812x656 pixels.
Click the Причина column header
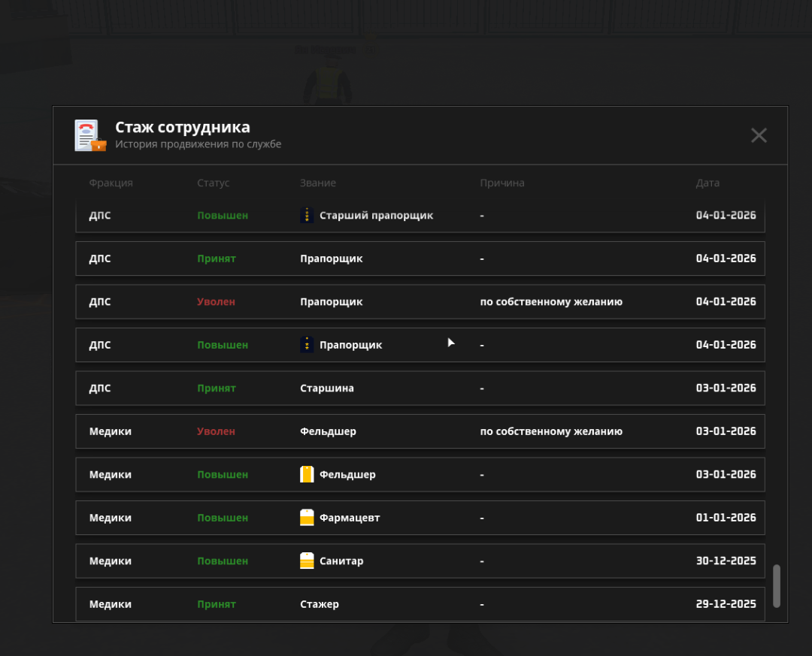pos(501,183)
